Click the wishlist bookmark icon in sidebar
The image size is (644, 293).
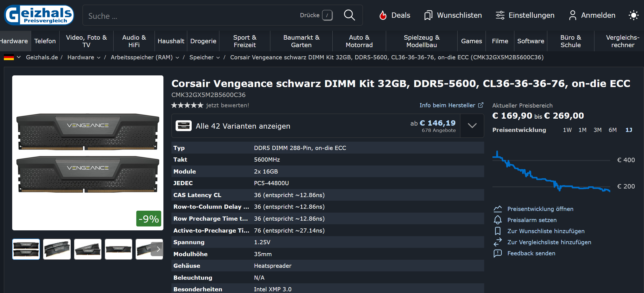tap(498, 231)
